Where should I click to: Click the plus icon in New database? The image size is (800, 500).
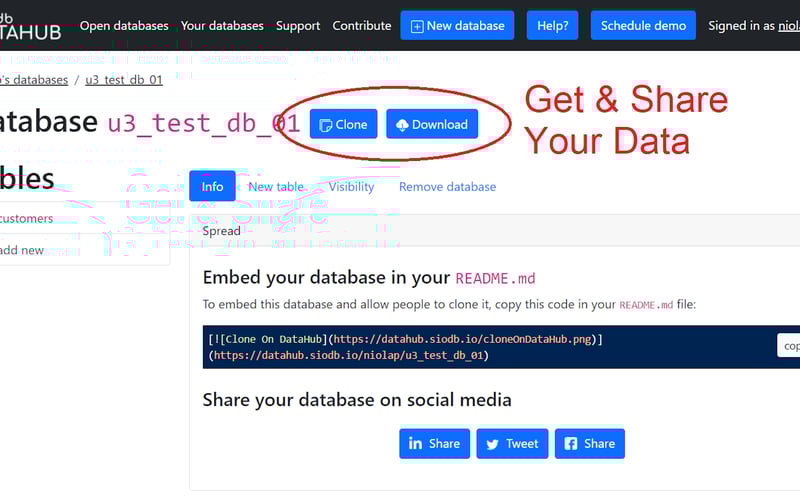pos(417,27)
